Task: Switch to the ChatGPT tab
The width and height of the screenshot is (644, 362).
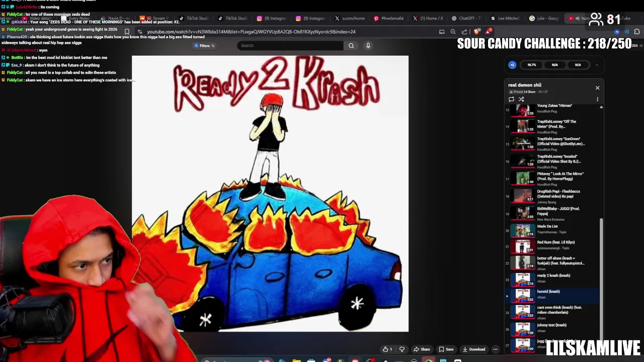Action: click(x=466, y=19)
